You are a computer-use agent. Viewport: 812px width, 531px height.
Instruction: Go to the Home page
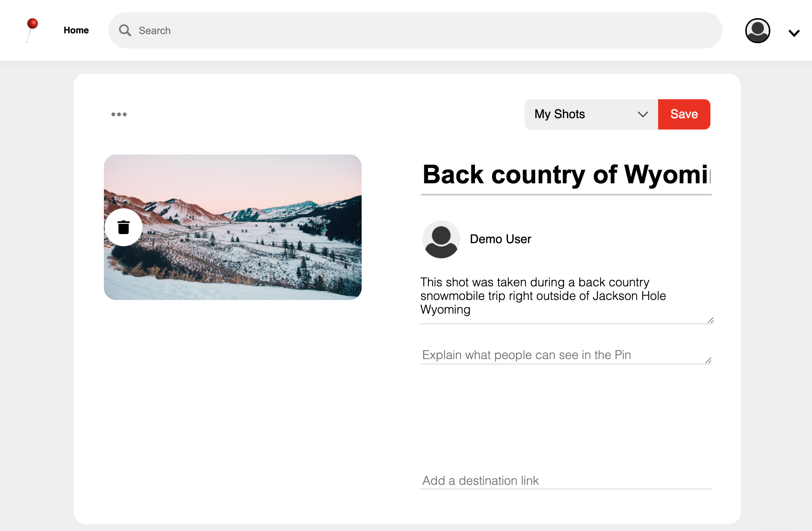click(76, 30)
